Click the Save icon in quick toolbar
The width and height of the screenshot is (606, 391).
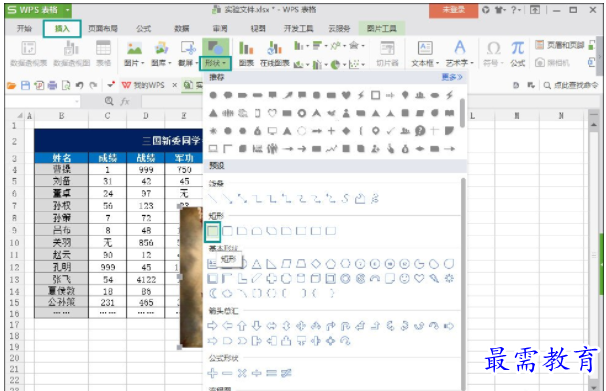point(25,85)
